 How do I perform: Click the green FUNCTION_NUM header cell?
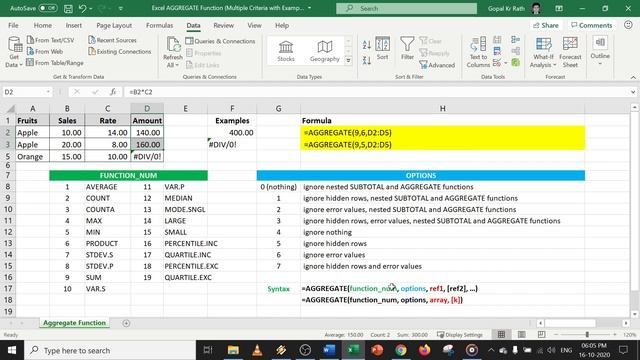(x=128, y=176)
